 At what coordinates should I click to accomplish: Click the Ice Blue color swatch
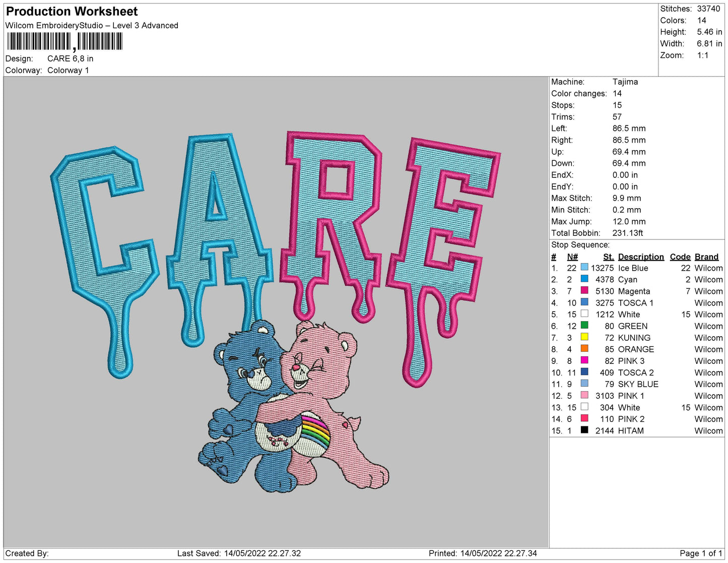[584, 267]
